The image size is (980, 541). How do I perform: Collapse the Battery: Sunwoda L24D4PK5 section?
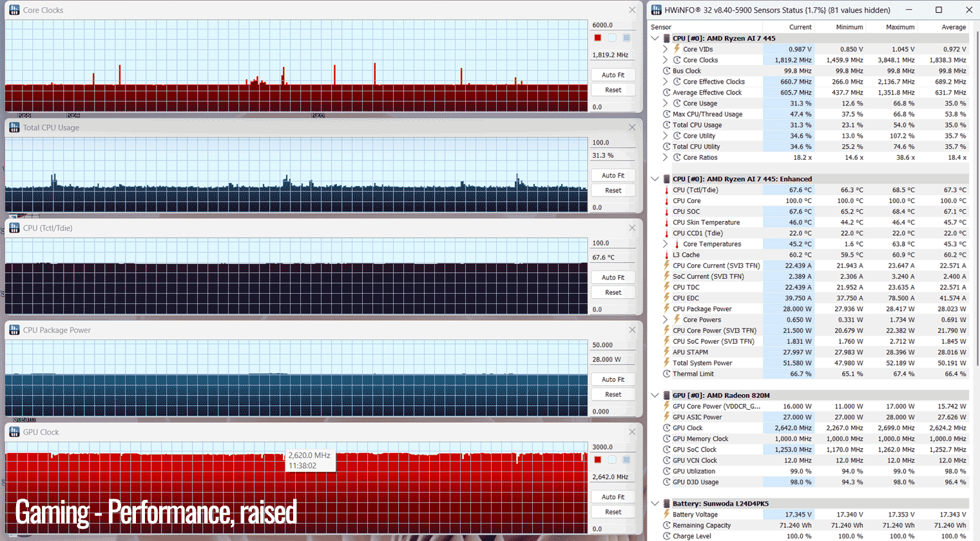655,504
